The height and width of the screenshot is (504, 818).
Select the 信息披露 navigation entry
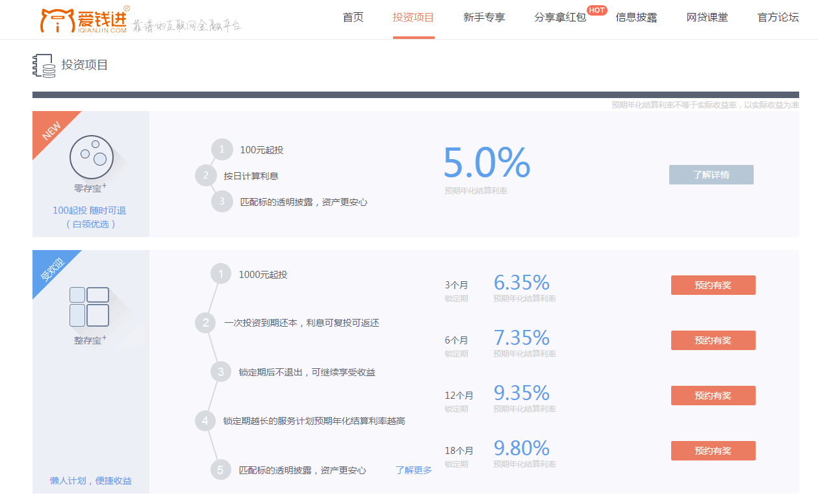pos(636,18)
